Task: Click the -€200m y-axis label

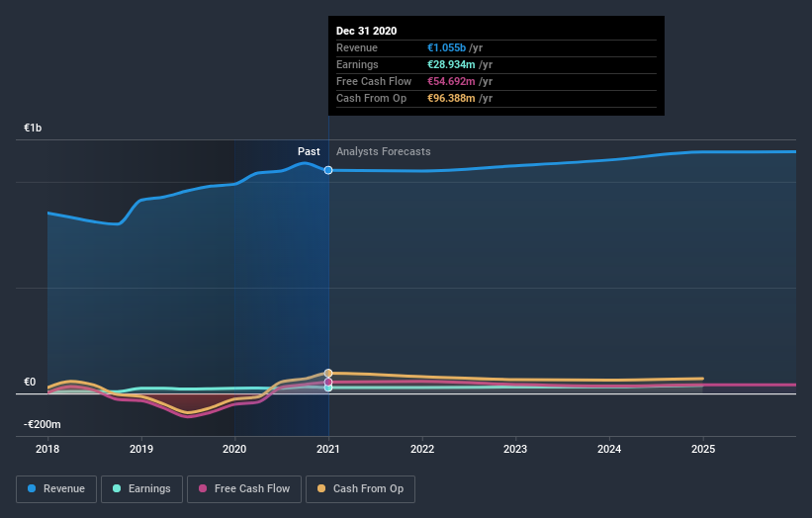Action: tap(43, 424)
